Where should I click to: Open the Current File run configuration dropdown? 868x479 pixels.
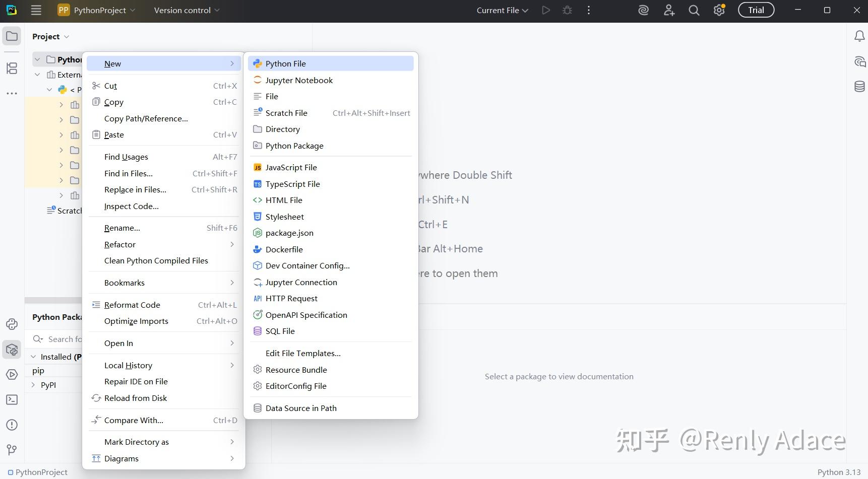(x=502, y=10)
